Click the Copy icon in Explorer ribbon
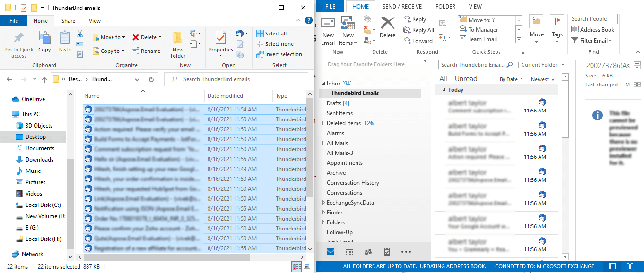This screenshot has width=644, height=273. coord(44,42)
